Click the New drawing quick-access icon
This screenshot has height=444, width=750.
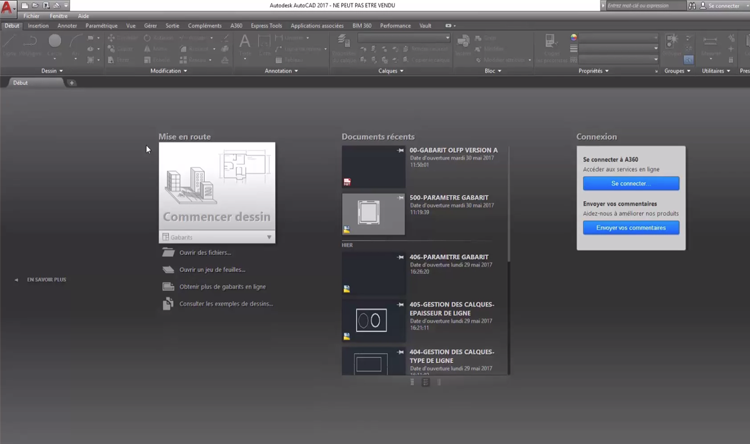[25, 5]
